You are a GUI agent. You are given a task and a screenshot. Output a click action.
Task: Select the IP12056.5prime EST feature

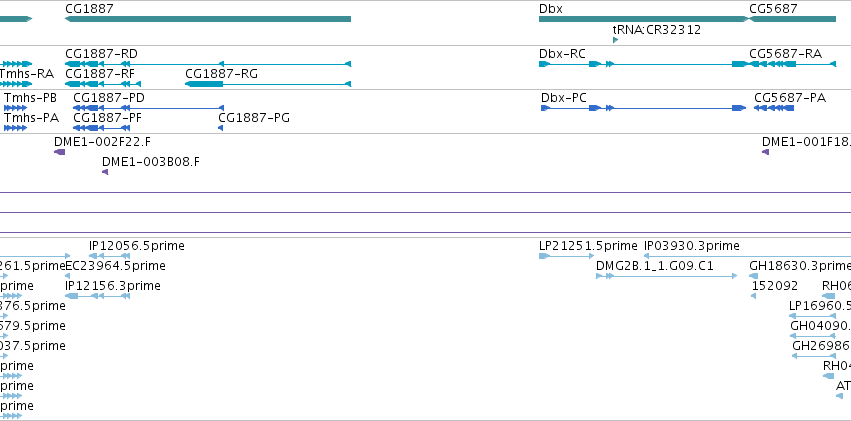[109, 256]
